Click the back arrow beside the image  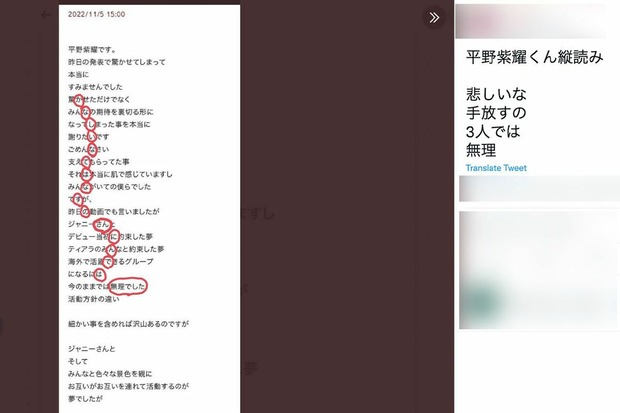[x=46, y=15]
